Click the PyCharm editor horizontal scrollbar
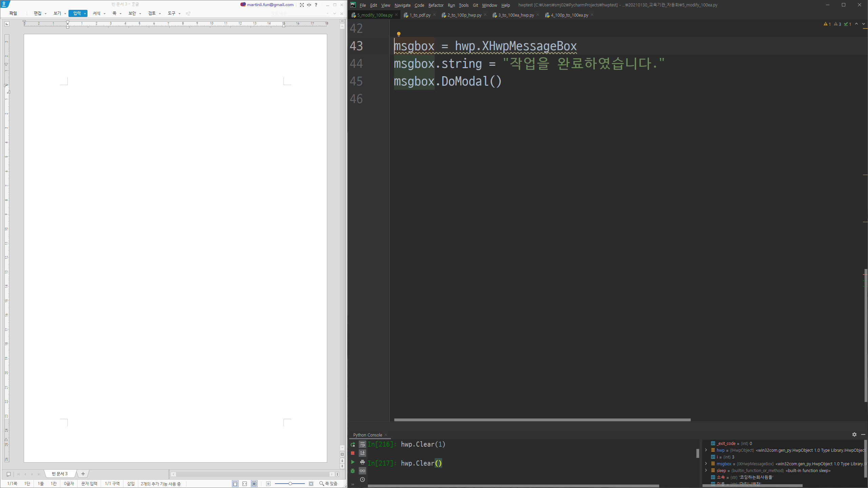The image size is (868, 488). pyautogui.click(x=542, y=420)
